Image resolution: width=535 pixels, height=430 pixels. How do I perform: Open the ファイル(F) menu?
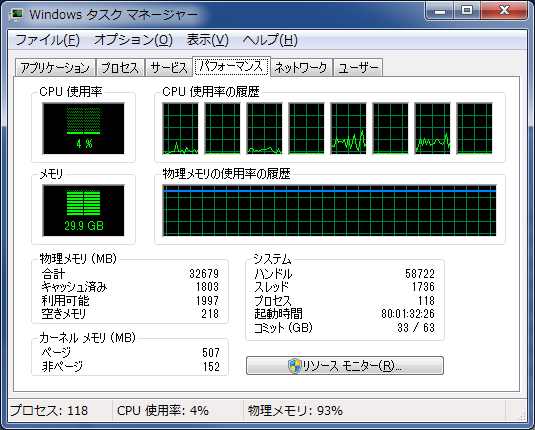tap(47, 40)
